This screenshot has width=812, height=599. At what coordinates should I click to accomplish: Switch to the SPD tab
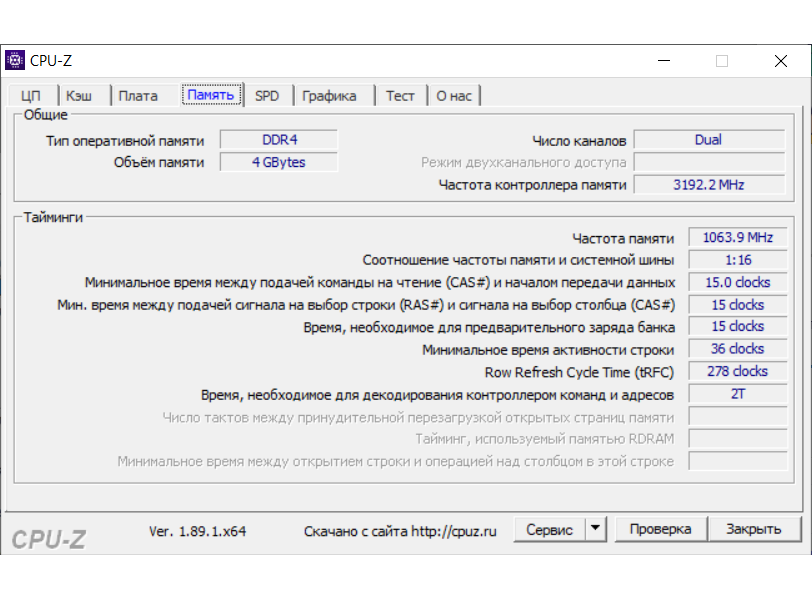[267, 96]
